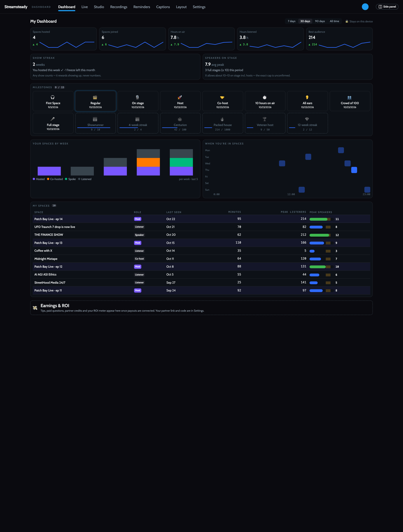Select the 30 days range
The width and height of the screenshot is (403, 532).
(305, 21)
